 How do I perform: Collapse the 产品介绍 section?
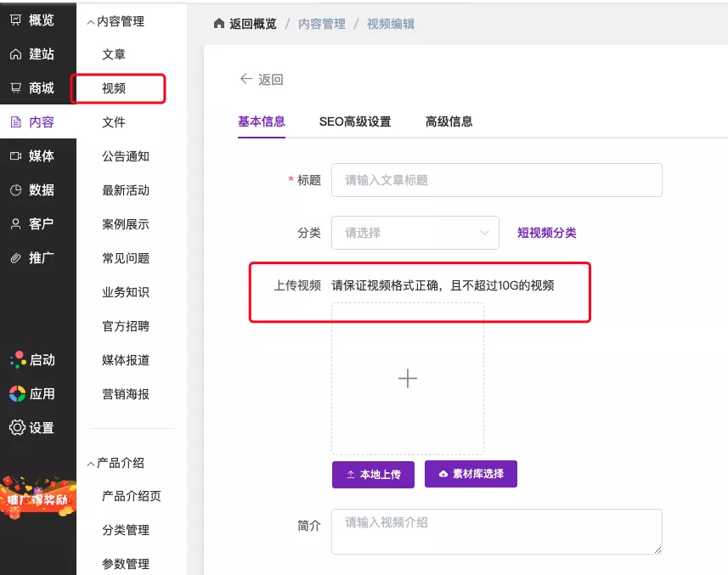tap(91, 464)
